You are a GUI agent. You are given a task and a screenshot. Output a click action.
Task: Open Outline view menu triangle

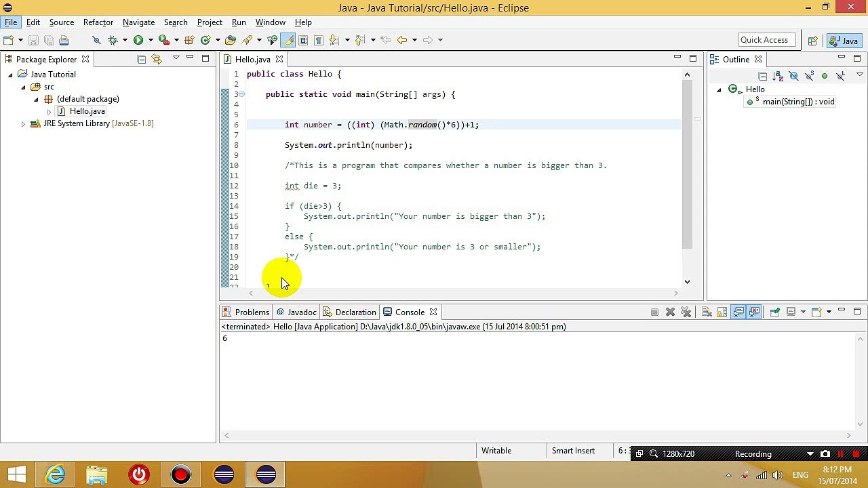click(859, 75)
